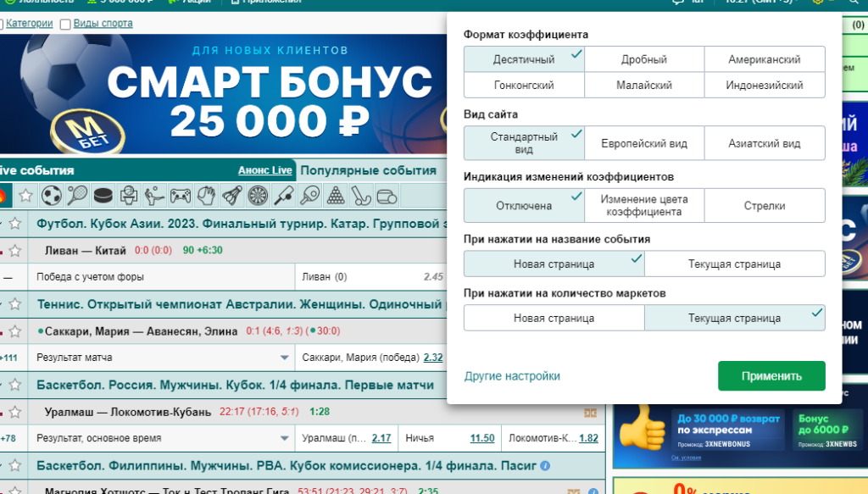Filter live events by football icon

52,196
